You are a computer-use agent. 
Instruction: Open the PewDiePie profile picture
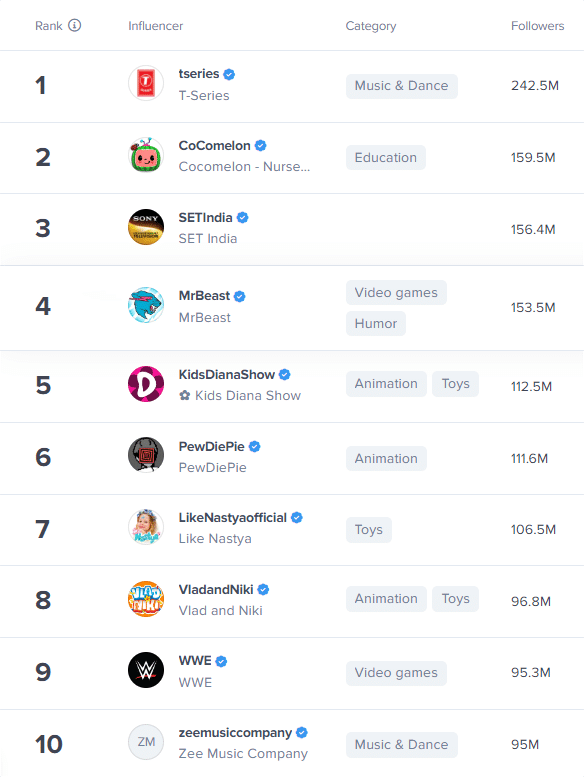(x=146, y=455)
